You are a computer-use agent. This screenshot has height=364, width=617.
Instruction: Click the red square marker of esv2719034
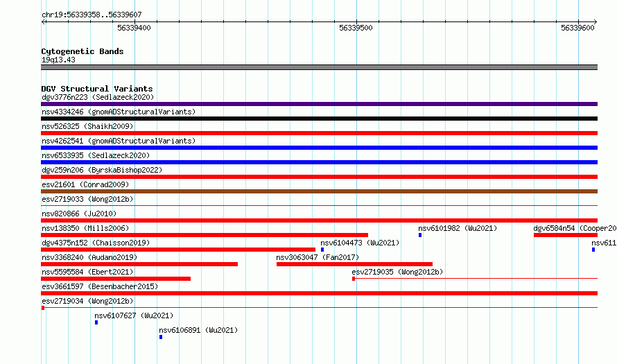43,308
